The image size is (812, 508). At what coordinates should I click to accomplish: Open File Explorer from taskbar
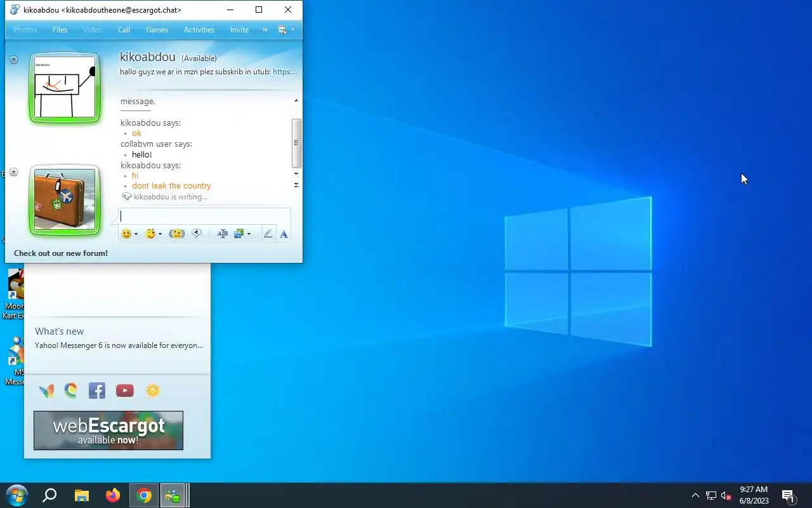(x=82, y=496)
